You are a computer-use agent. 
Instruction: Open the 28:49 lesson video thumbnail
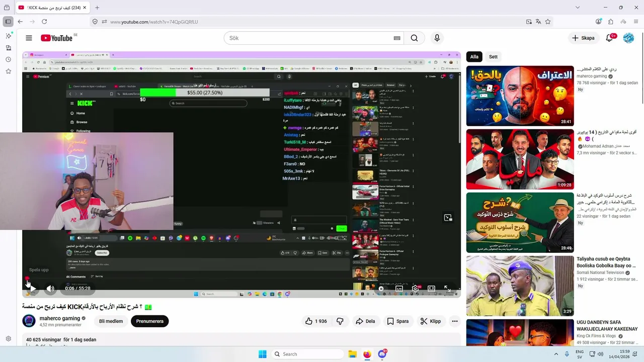coord(520,223)
